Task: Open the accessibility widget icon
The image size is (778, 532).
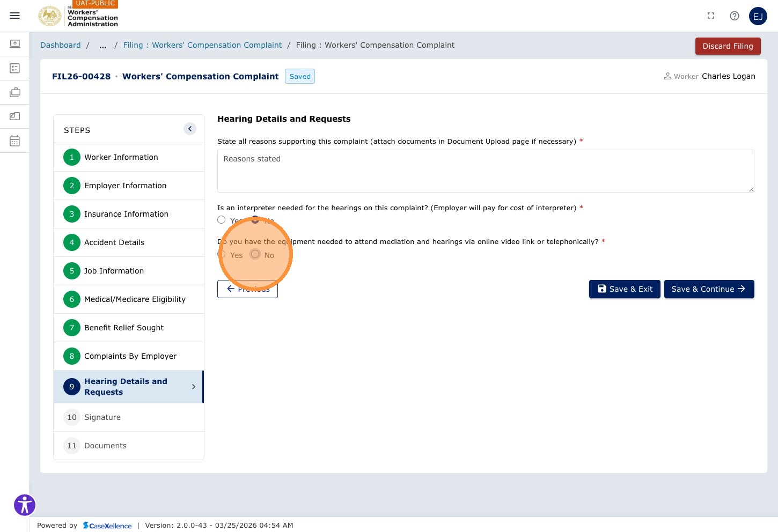Action: 25,505
